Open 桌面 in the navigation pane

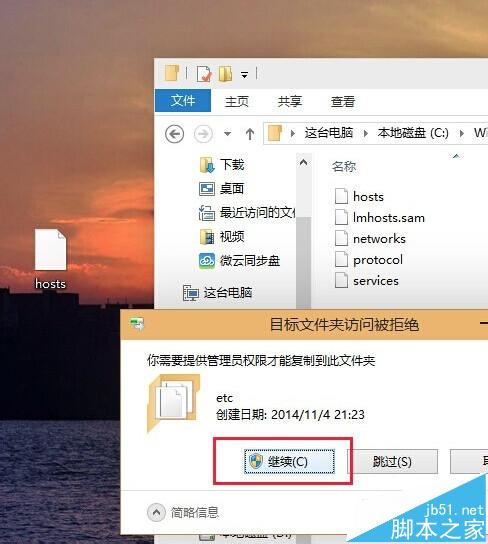tap(222, 188)
